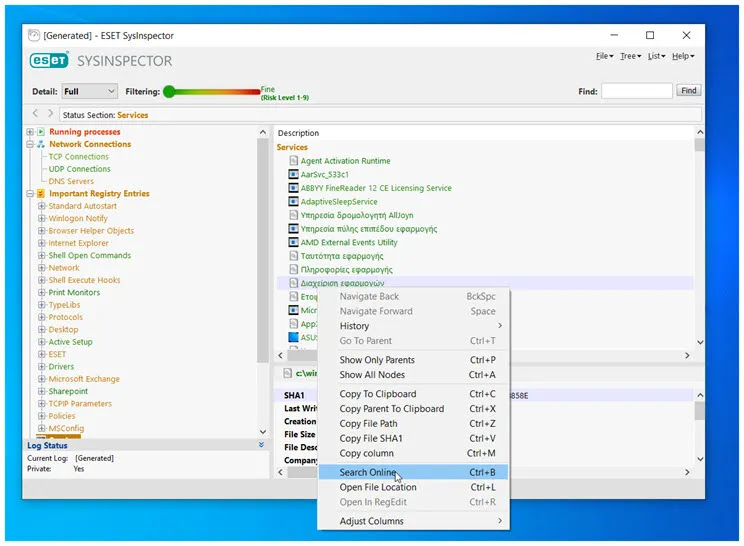Select the Drivers tree item
This screenshot has width=744, height=546.
point(61,367)
